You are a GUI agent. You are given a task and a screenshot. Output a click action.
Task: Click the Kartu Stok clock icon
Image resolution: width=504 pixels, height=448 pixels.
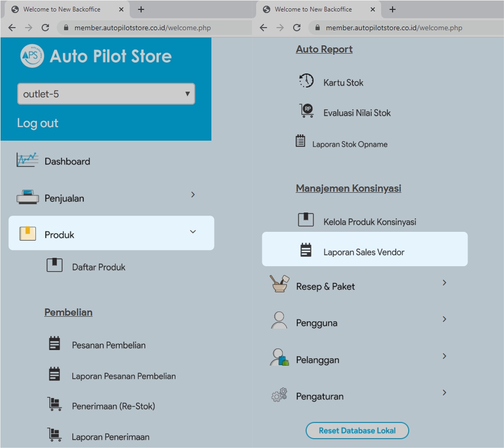306,81
